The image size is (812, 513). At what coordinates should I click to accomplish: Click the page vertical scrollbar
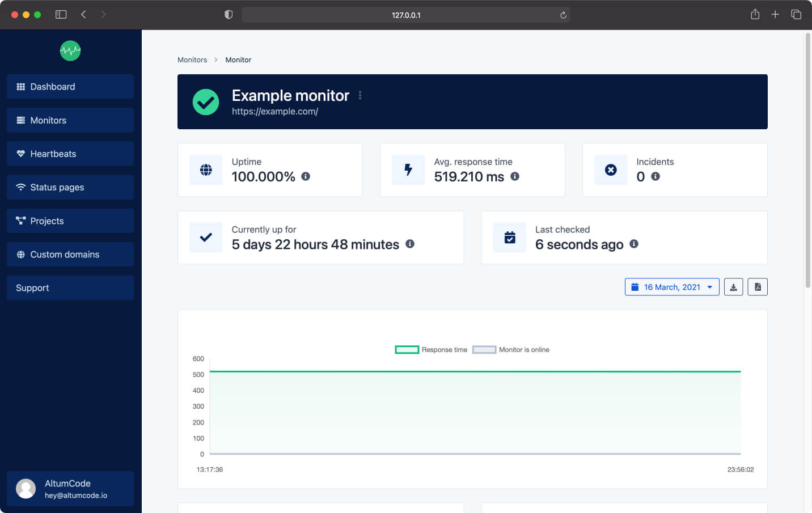[x=808, y=162]
